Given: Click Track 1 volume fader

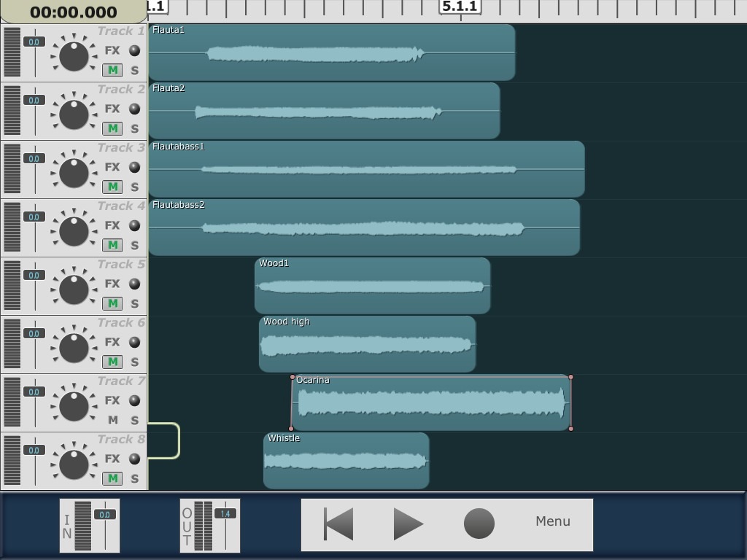Looking at the screenshot, I should (34, 42).
